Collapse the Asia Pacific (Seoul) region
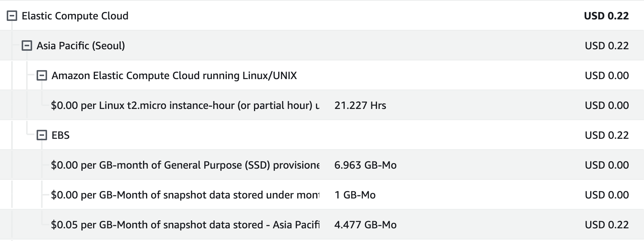This screenshot has height=241, width=644. coord(27,46)
